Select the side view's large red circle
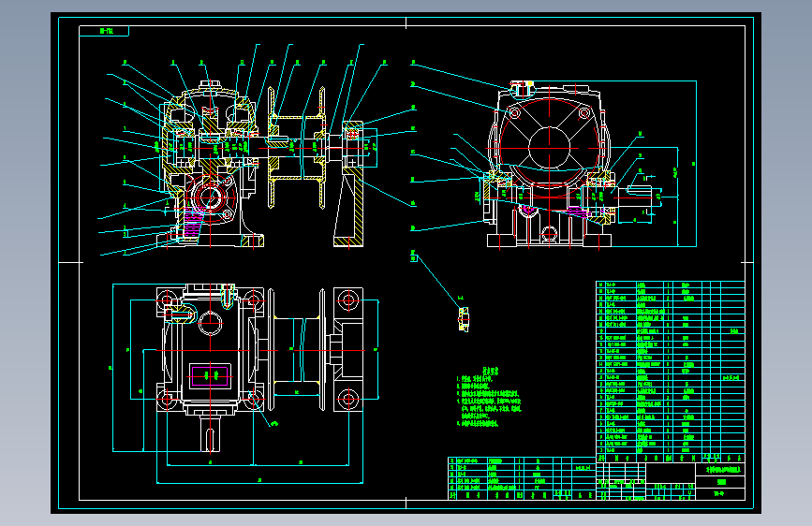 [x=550, y=148]
